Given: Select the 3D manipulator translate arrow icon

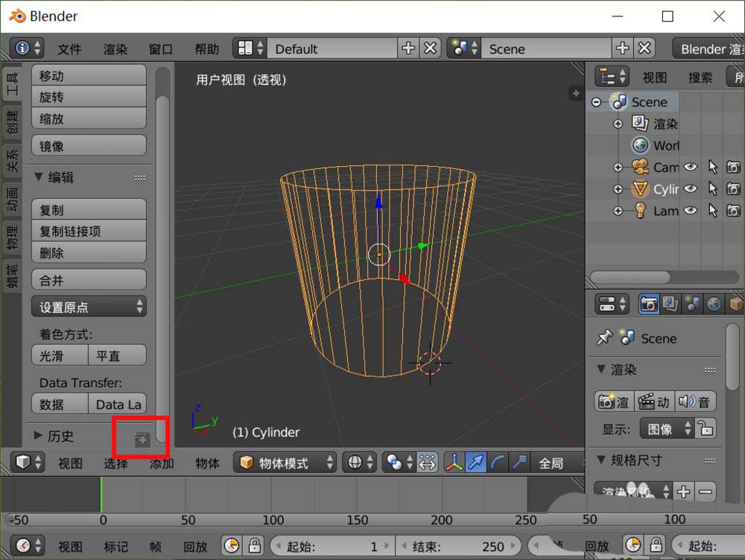Looking at the screenshot, I should point(475,462).
